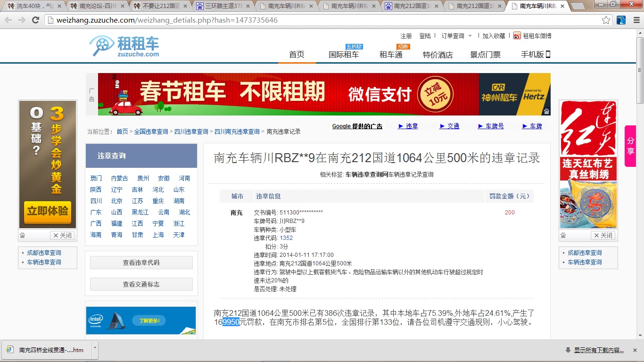Image resolution: width=644 pixels, height=362 pixels.
Task: Open the 租租车微博 Weibo icon link
Action: coord(517,36)
